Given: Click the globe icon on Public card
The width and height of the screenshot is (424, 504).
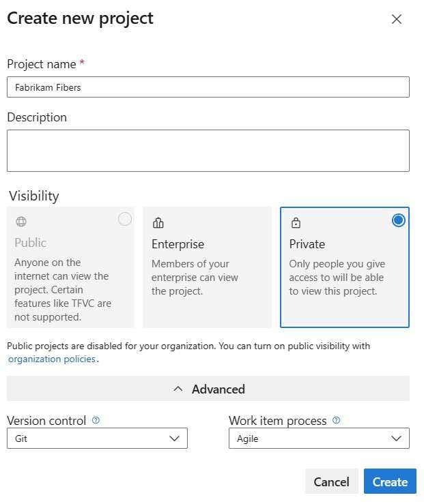Looking at the screenshot, I should pyautogui.click(x=21, y=222).
